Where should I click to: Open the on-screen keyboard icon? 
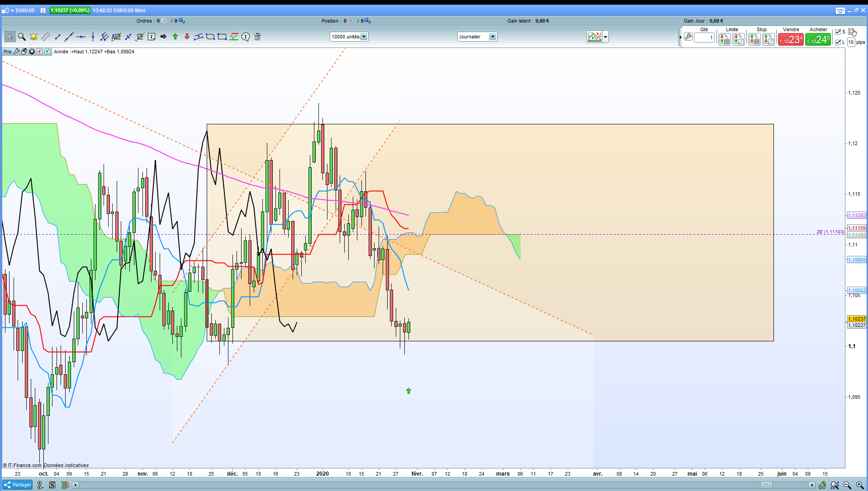point(840,10)
